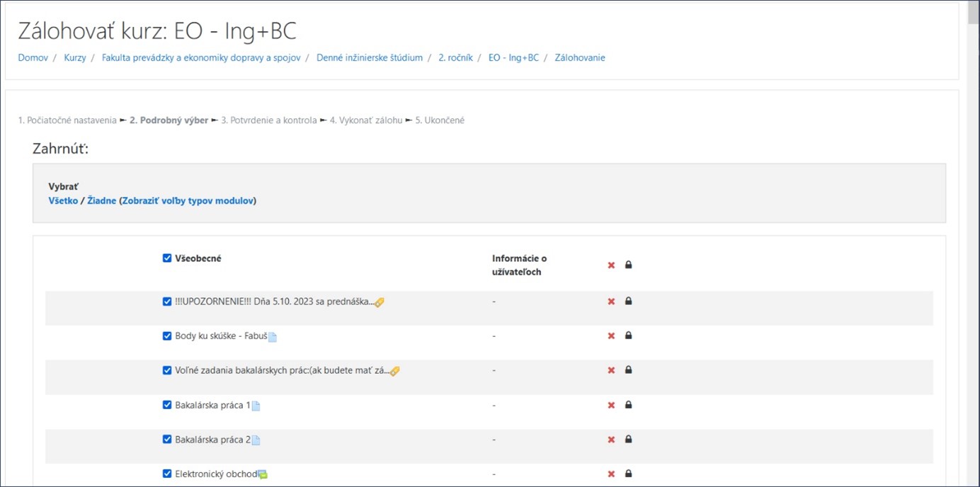
Task: Click the page icon after Bakalárska práca 1
Action: (x=256, y=406)
